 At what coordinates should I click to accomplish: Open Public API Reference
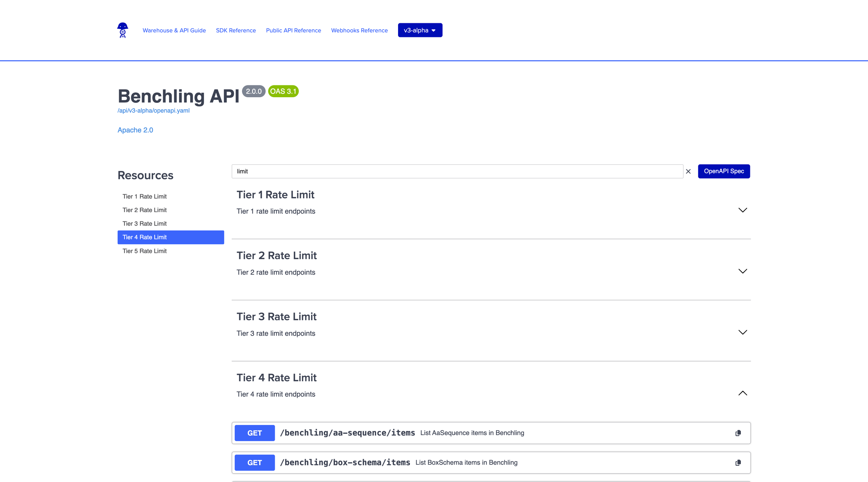[293, 30]
